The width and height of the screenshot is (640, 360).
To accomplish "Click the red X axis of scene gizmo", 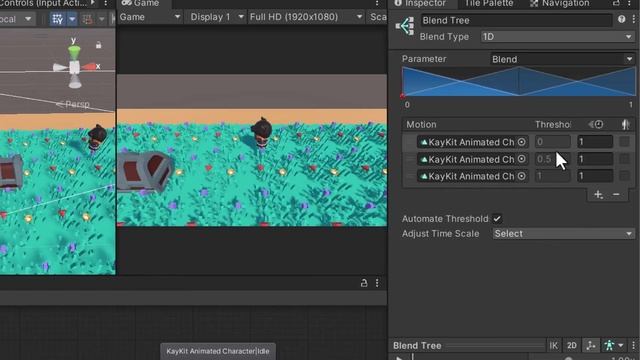I will 89,67.
